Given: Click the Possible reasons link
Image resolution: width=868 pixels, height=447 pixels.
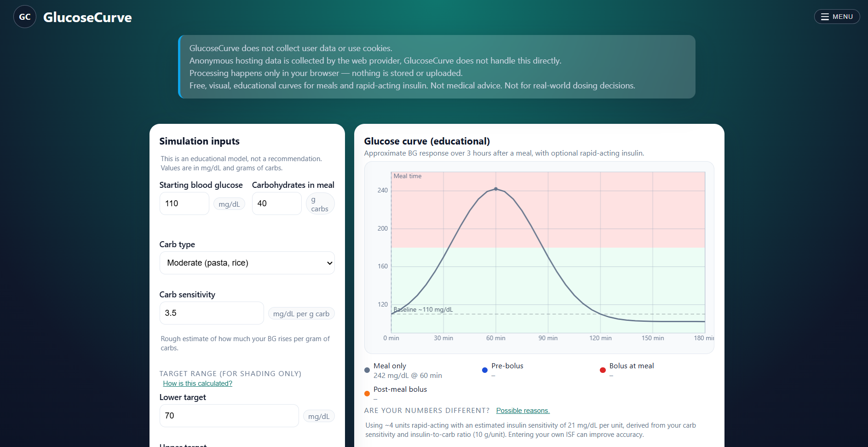Looking at the screenshot, I should pyautogui.click(x=523, y=410).
